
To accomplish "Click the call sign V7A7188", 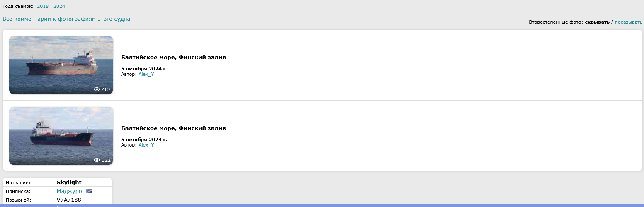I will click(69, 200).
